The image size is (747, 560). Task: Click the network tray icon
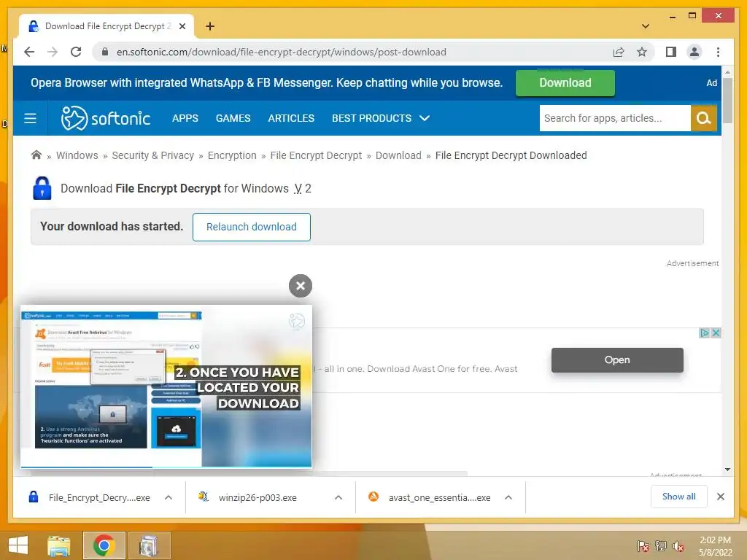pos(661,546)
